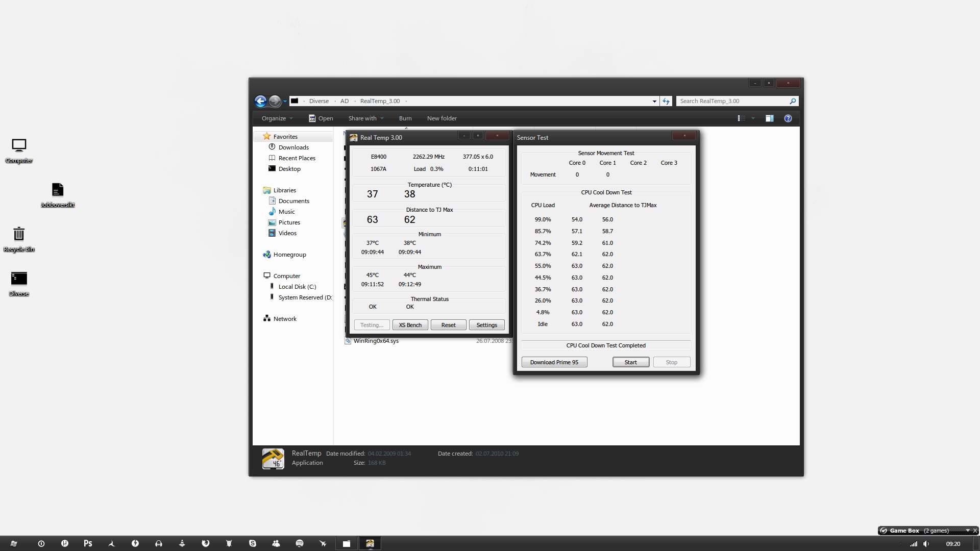Open the Windows Start menu

[14, 544]
